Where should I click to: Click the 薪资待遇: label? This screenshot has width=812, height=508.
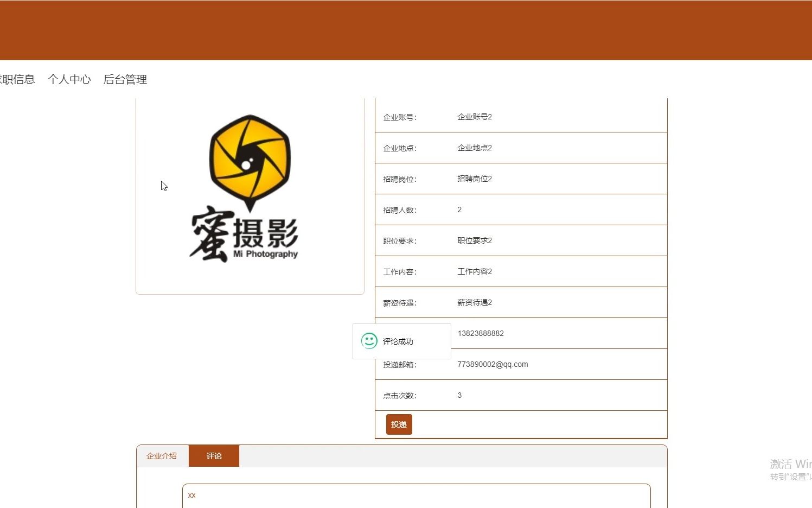pos(400,303)
